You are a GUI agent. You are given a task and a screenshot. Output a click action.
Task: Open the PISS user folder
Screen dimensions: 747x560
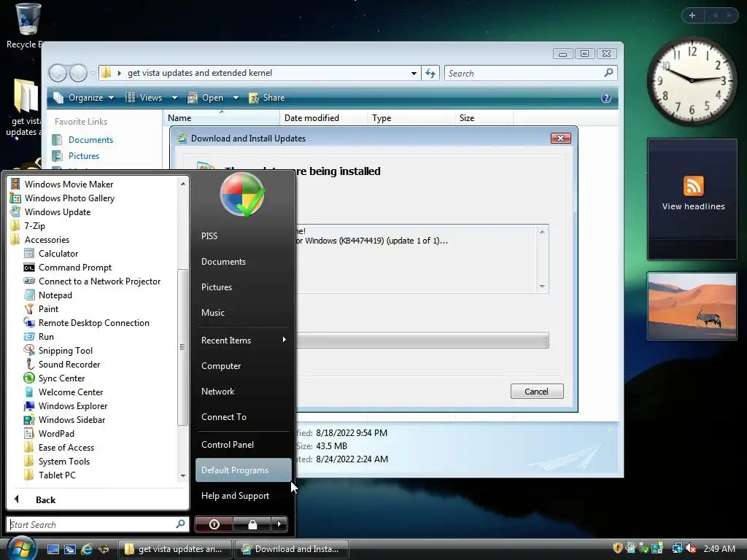[x=209, y=236]
